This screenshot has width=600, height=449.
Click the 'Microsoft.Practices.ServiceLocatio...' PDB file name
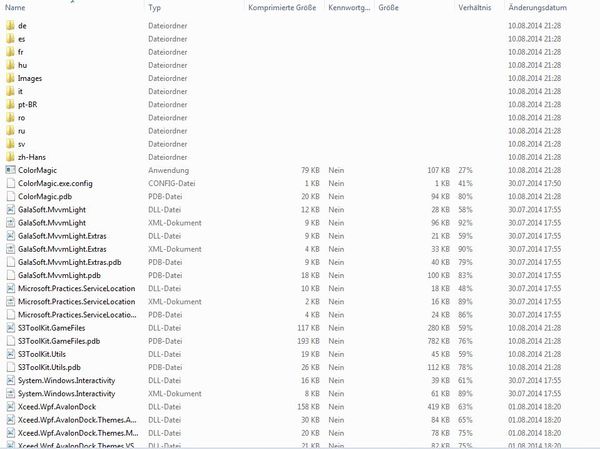pyautogui.click(x=77, y=315)
